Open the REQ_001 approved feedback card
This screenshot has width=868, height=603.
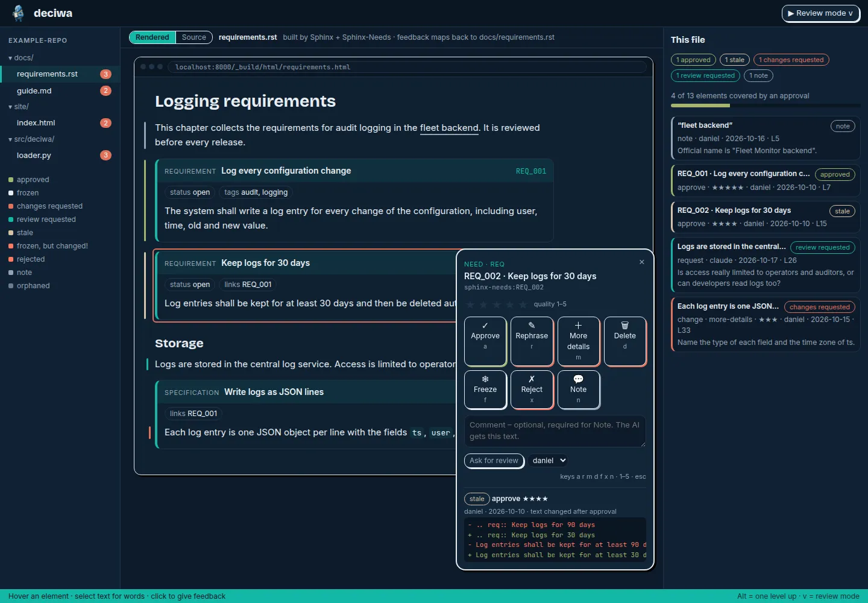tap(766, 181)
